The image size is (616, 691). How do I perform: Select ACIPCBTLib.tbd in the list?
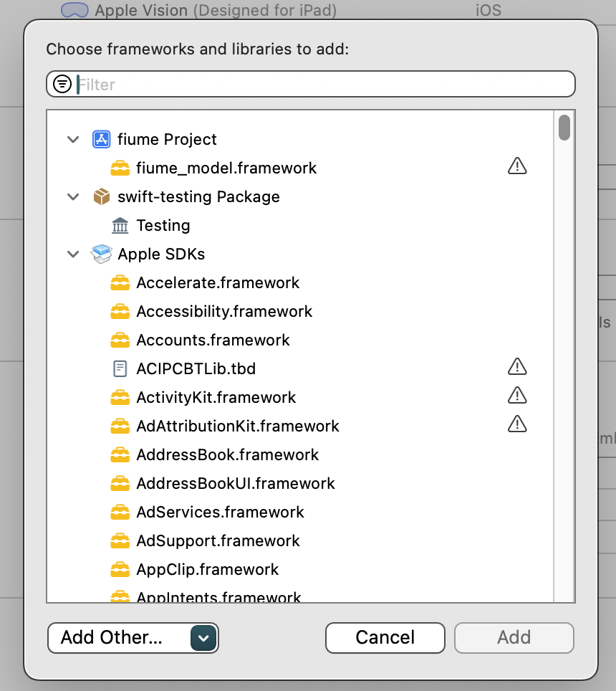tap(300, 368)
